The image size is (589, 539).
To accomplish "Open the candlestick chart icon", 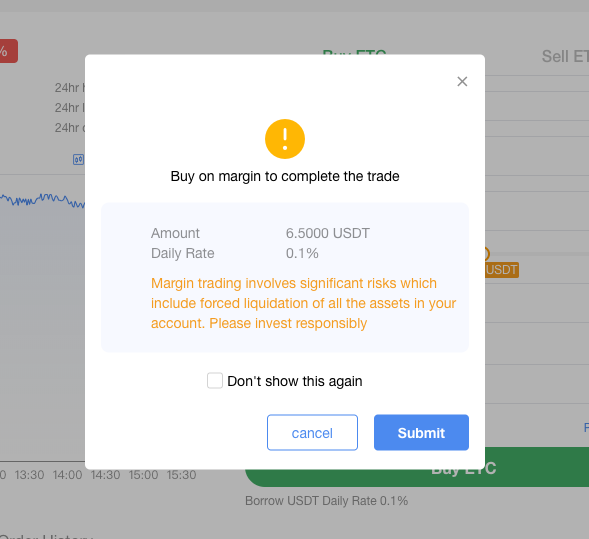I will [78, 160].
